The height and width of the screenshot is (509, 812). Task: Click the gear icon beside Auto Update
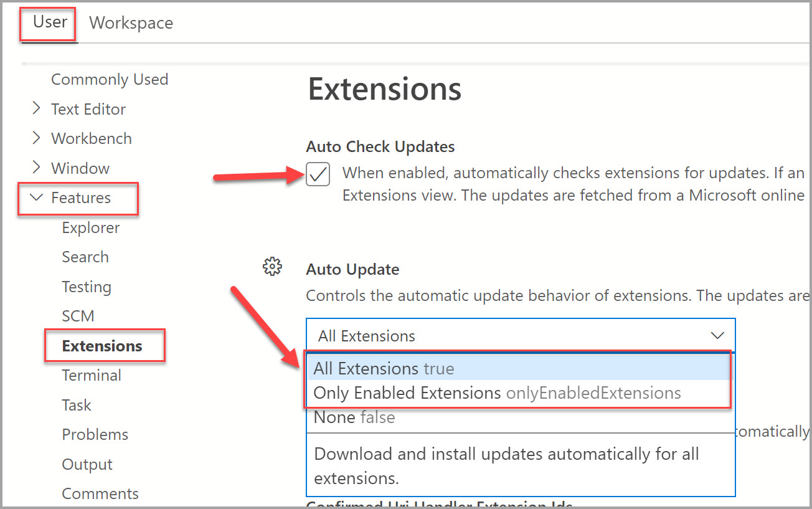click(272, 267)
